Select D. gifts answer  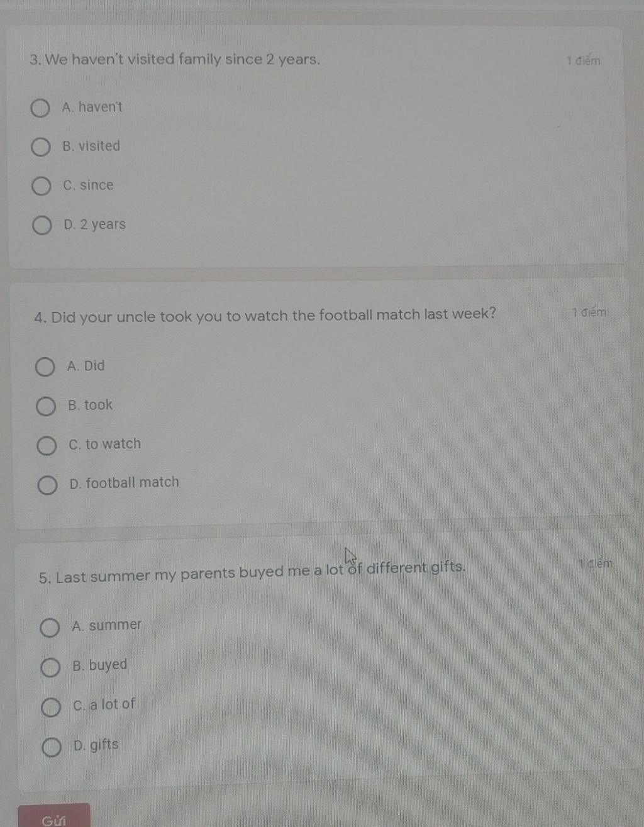pyautogui.click(x=52, y=747)
